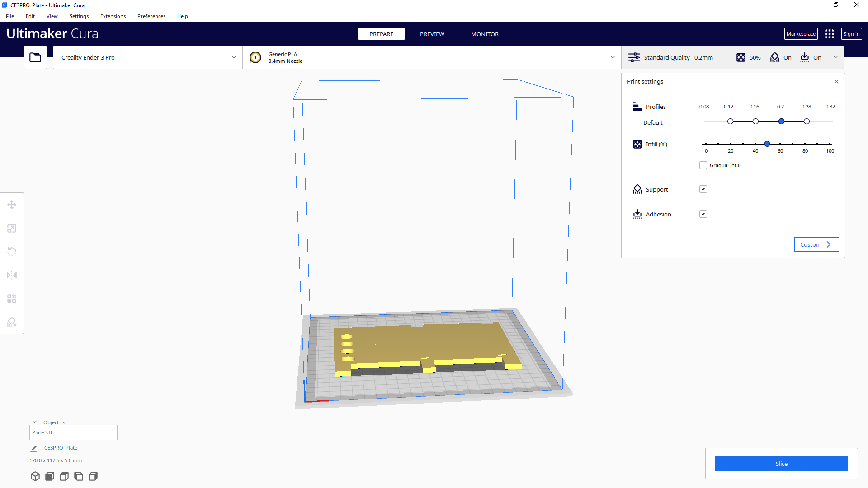Open the Edit menu
This screenshot has height=488, width=868.
tap(30, 16)
